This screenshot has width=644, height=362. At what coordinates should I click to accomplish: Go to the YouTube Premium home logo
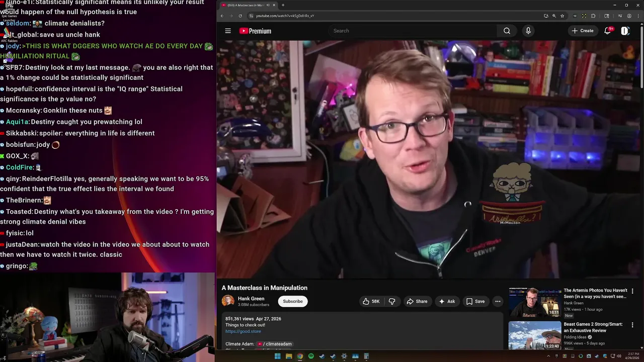click(x=255, y=31)
